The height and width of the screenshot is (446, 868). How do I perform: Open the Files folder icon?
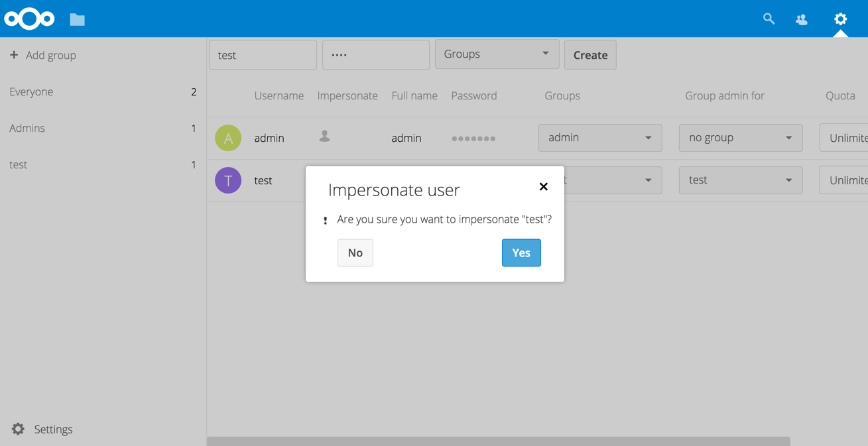point(77,20)
